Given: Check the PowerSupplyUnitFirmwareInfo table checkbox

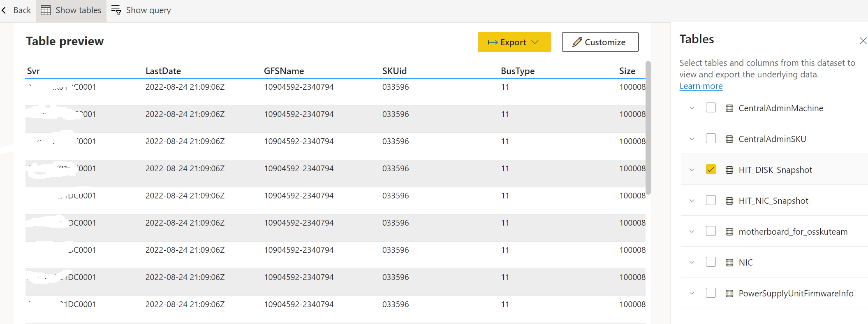Looking at the screenshot, I should pos(711,293).
